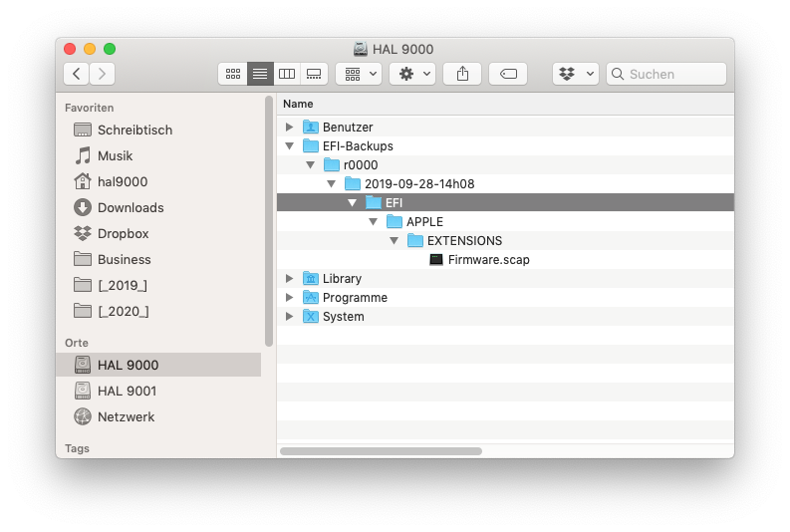This screenshot has width=790, height=532.
Task: Open the Dropbox toolbar dropdown
Action: [x=576, y=74]
